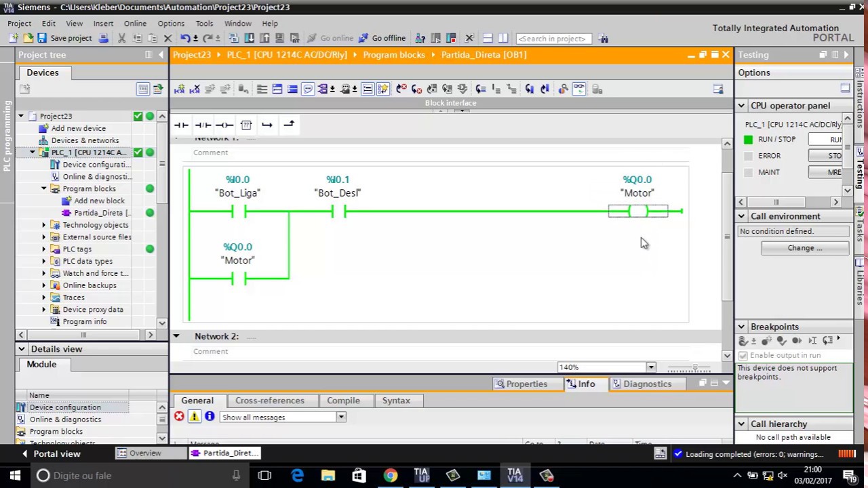Open the Syntax tab

point(396,401)
